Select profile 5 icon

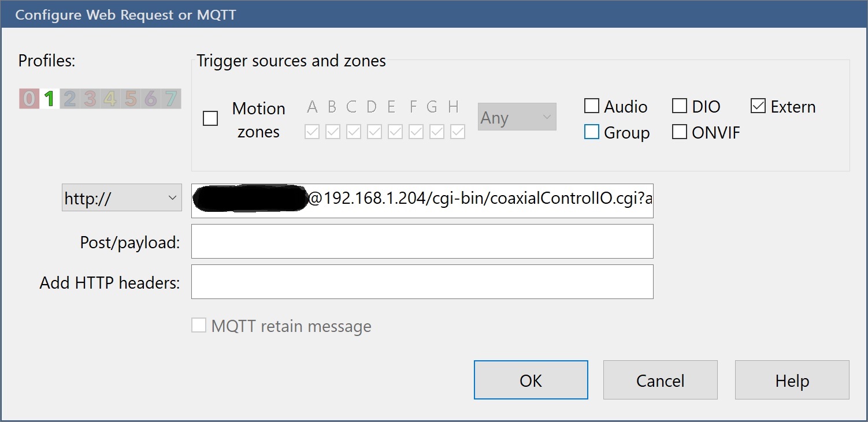(131, 99)
